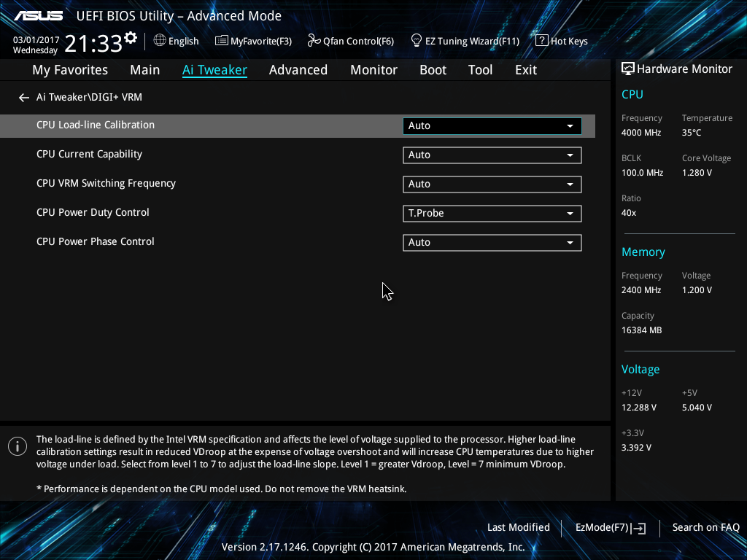The height and width of the screenshot is (560, 747).
Task: Click the EzMode exit arrow icon
Action: tap(639, 528)
